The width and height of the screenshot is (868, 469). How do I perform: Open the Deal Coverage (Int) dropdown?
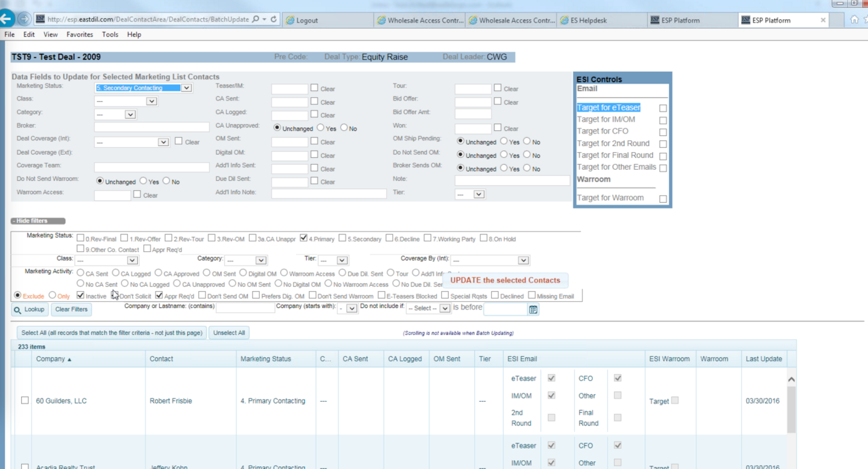pos(163,142)
